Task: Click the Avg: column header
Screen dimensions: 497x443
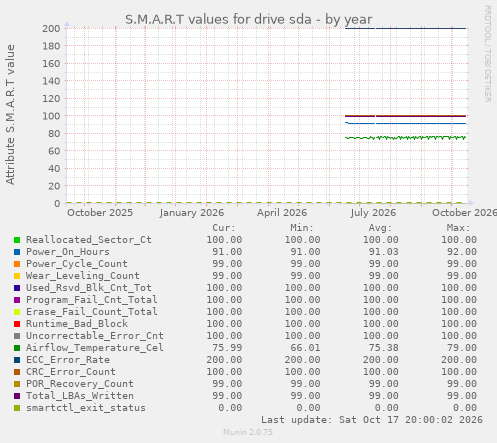Action: pos(380,228)
